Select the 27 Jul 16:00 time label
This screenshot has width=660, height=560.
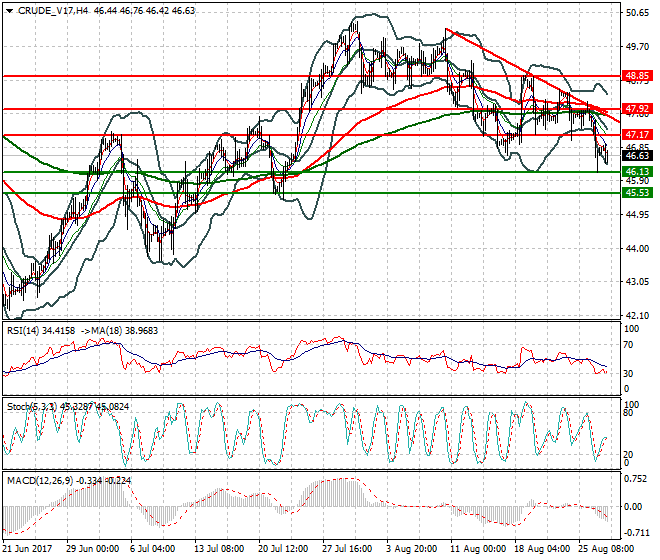click(x=348, y=549)
